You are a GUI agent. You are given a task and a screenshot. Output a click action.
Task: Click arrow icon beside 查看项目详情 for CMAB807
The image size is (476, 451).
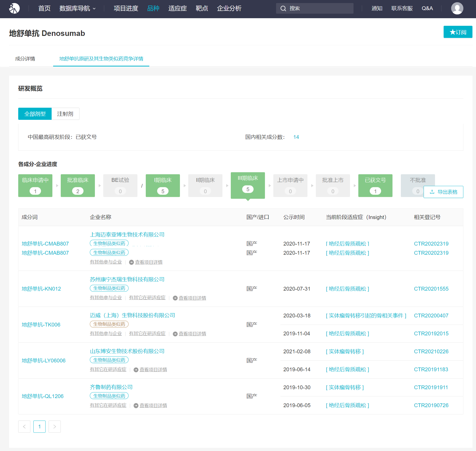131,262
